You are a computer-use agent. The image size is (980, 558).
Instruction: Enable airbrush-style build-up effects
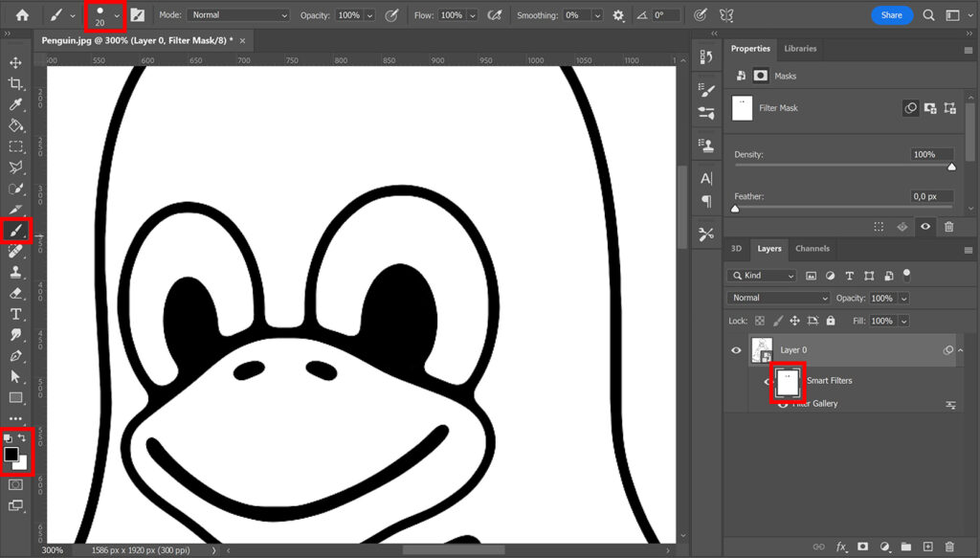(495, 15)
